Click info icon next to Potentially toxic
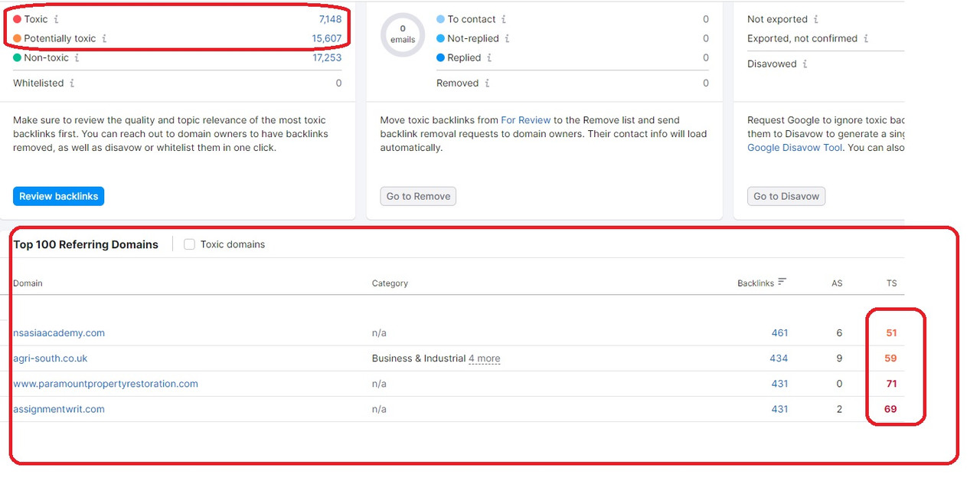980x494 pixels. [105, 38]
